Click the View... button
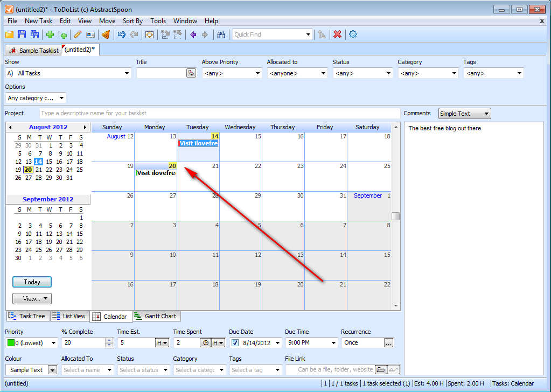Viewport: 551px width, 392px height. [32, 298]
